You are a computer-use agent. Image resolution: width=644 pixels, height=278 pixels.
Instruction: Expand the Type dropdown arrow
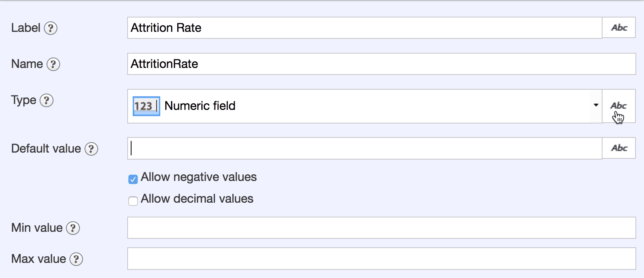click(596, 105)
